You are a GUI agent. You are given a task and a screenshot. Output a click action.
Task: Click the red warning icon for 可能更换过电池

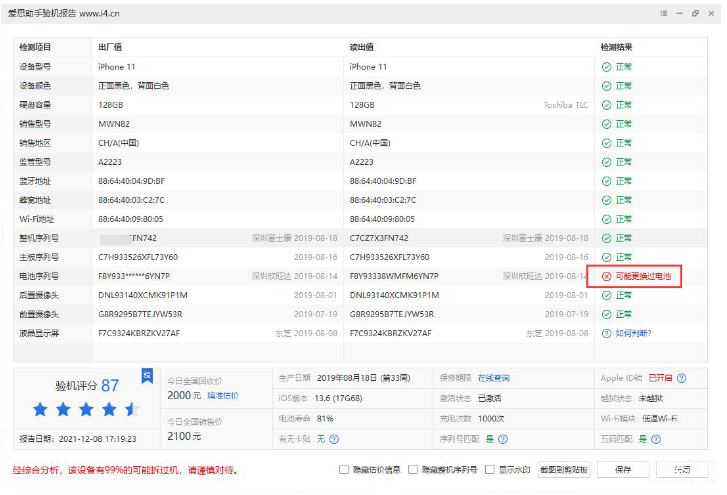pos(606,276)
